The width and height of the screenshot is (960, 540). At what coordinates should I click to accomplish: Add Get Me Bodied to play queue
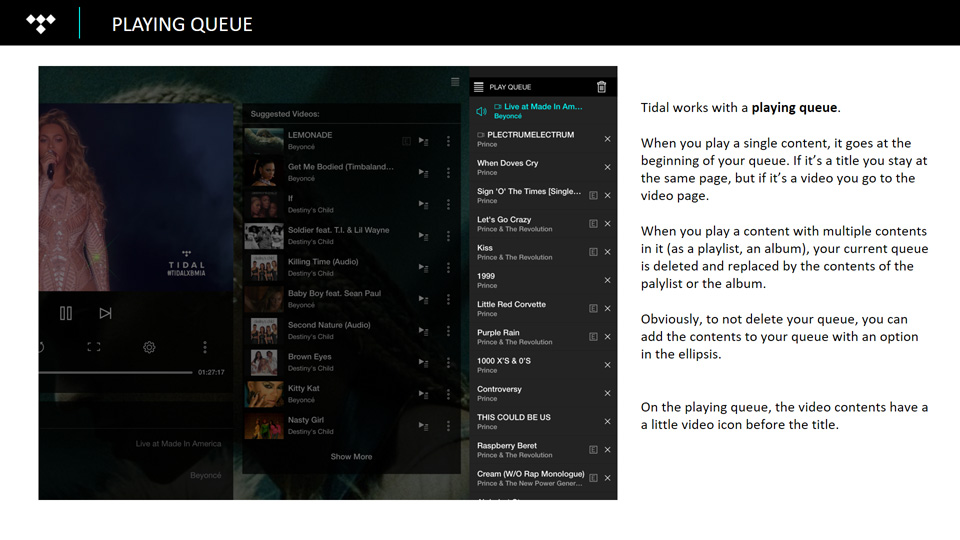[423, 173]
